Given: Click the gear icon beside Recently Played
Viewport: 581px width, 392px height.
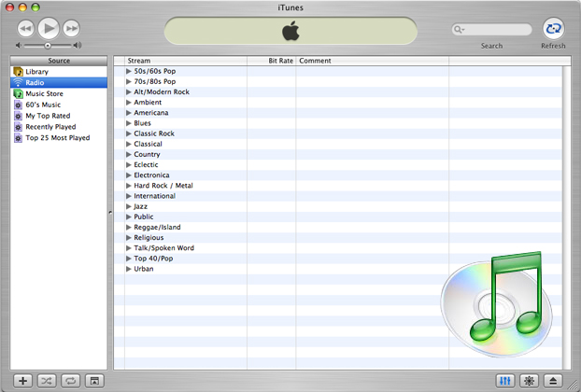Looking at the screenshot, I should [x=18, y=127].
